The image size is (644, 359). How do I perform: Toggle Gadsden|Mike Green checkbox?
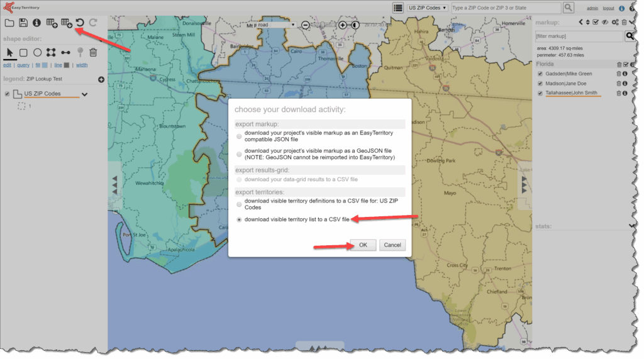click(540, 74)
